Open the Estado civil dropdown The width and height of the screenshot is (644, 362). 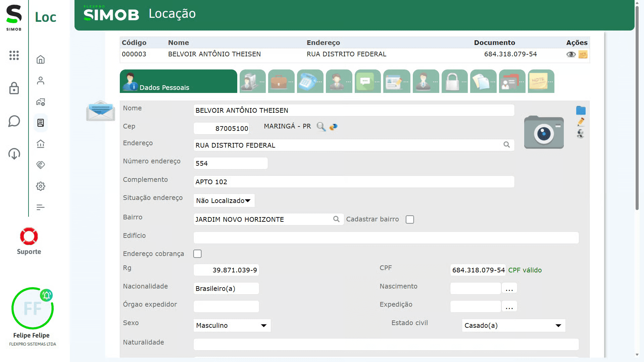pos(513,325)
